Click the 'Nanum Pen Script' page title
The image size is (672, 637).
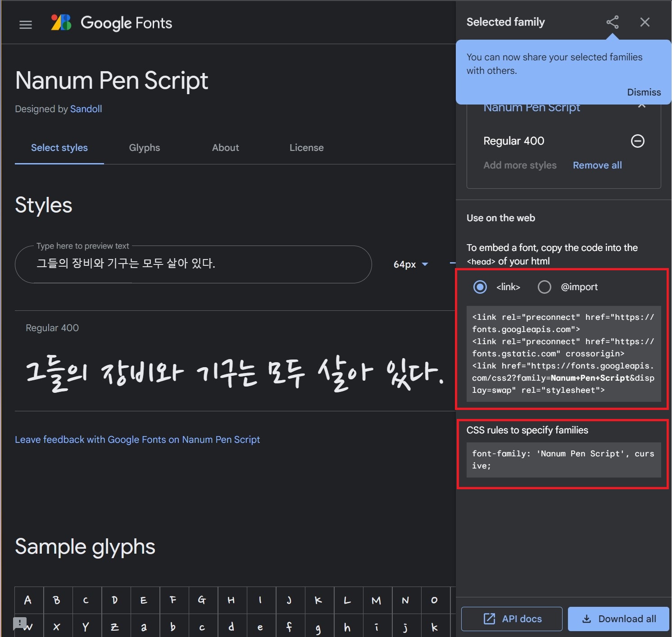point(112,81)
